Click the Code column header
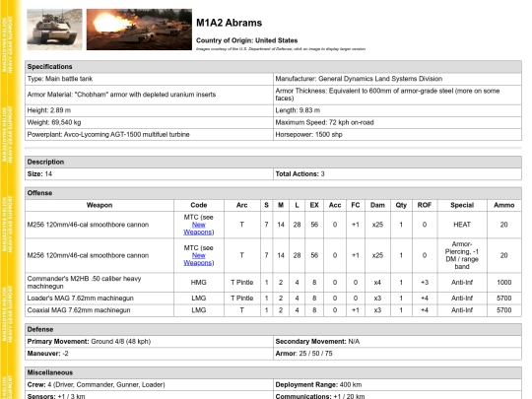The width and height of the screenshot is (532, 399). click(199, 205)
